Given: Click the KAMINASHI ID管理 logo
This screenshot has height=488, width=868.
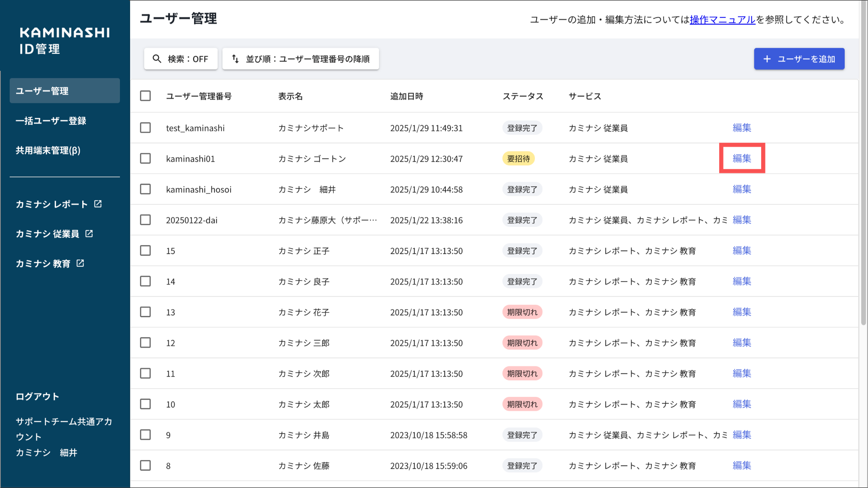Looking at the screenshot, I should 64,41.
